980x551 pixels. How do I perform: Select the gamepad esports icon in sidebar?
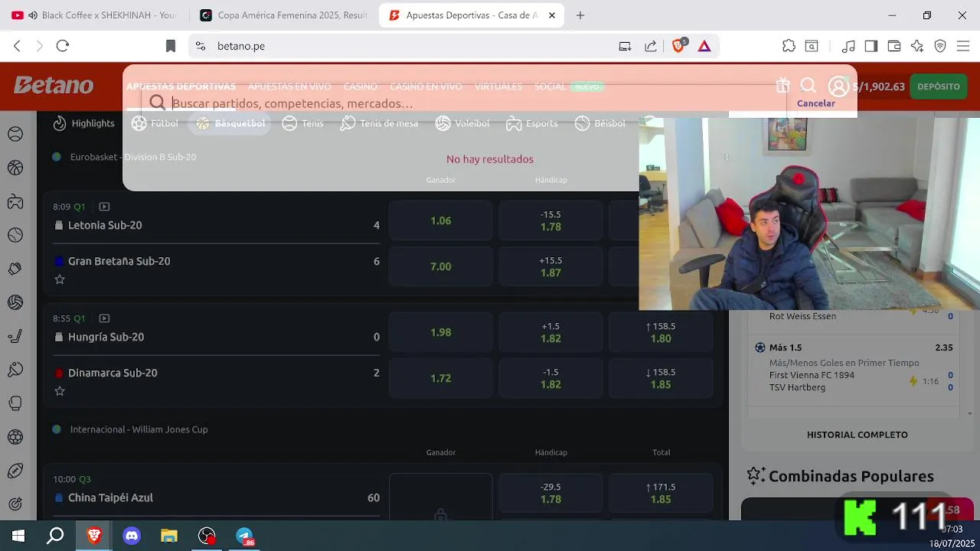15,201
